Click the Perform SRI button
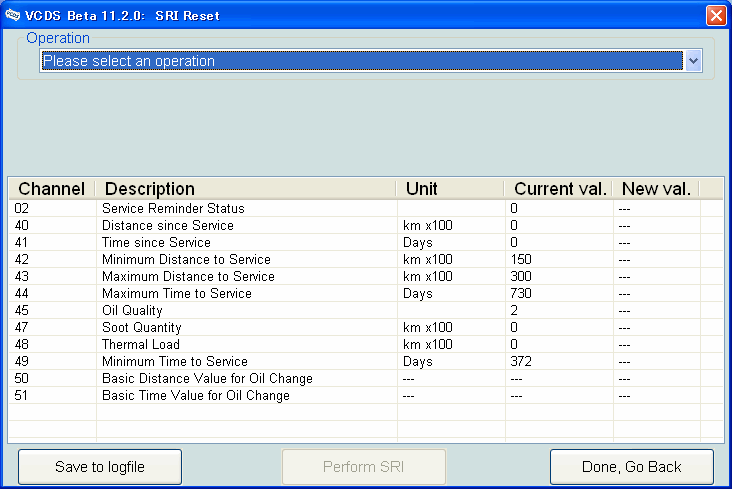This screenshot has height=489, width=732. coord(364,467)
